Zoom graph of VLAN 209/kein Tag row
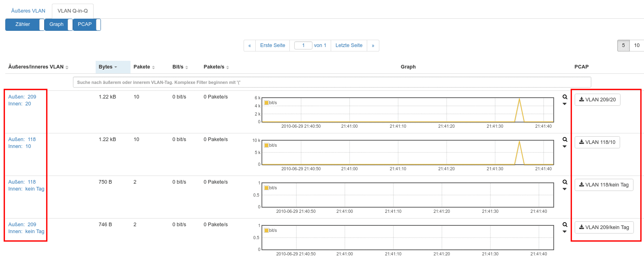644x270 pixels. click(x=565, y=225)
